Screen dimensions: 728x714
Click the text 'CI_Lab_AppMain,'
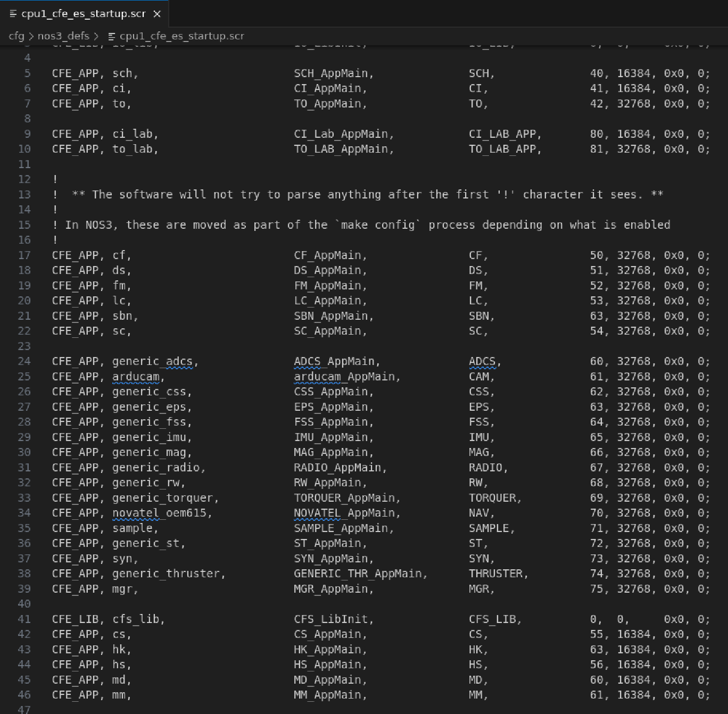344,134
